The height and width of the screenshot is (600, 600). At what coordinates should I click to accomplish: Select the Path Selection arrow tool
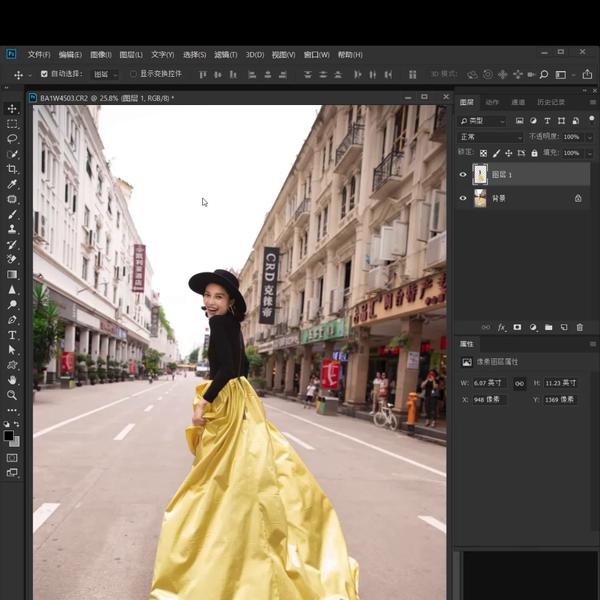tap(12, 350)
